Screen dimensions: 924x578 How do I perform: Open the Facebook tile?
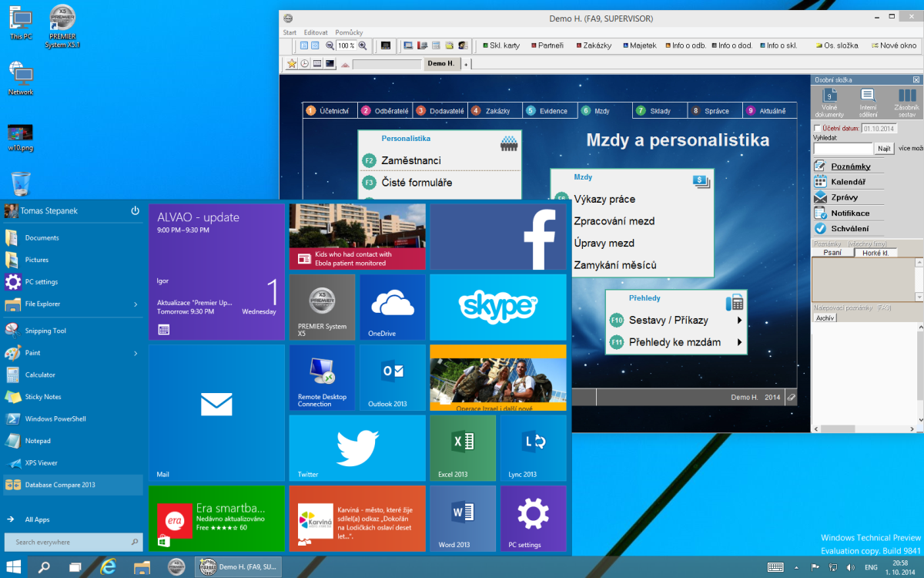(497, 237)
